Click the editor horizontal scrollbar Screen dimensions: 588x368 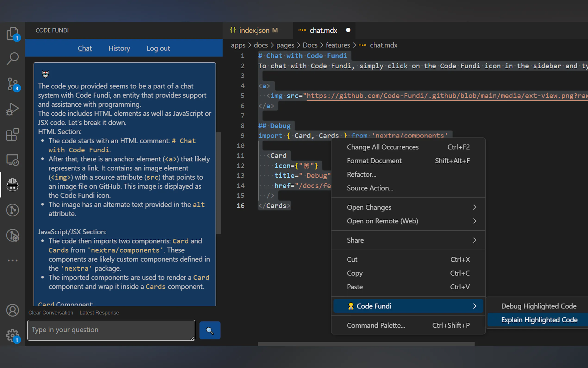click(x=366, y=344)
